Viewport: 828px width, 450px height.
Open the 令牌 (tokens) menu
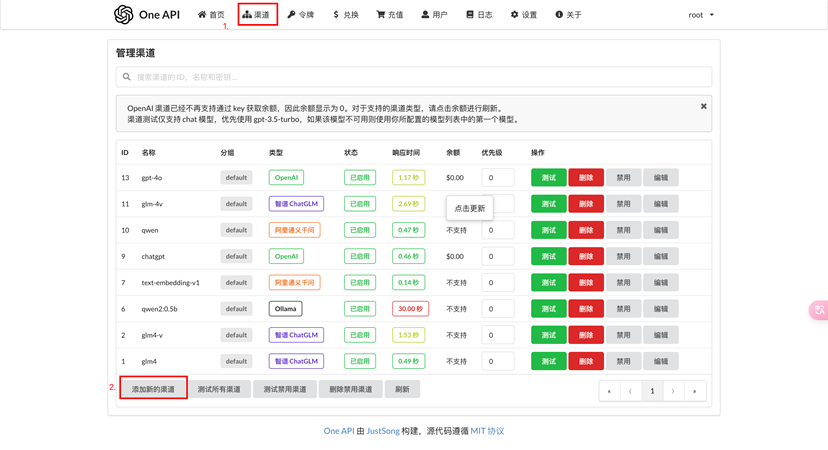(x=301, y=15)
